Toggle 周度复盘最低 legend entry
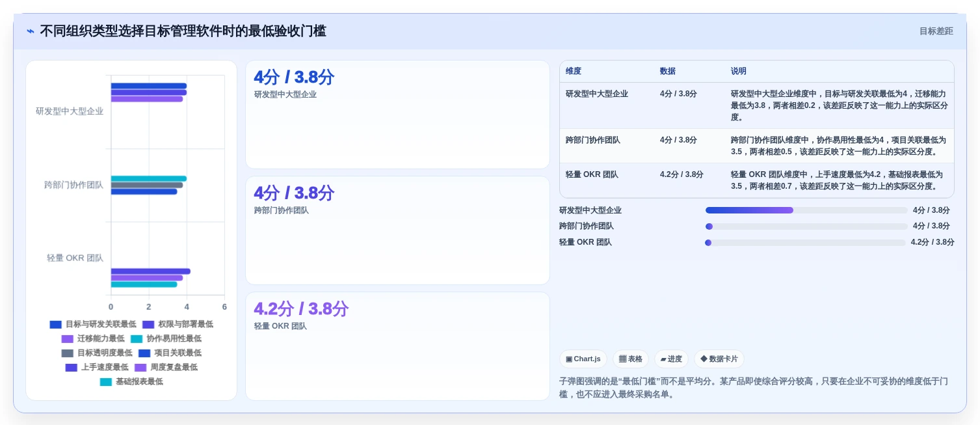 [166, 367]
